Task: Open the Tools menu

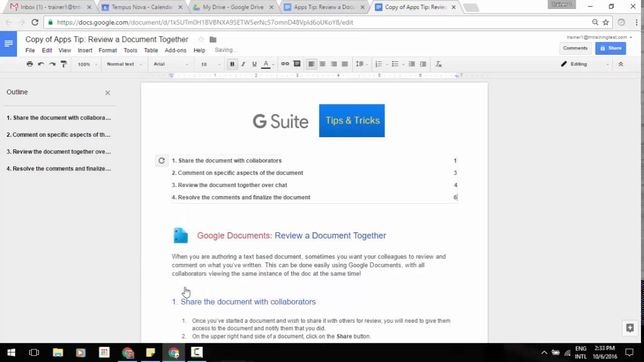Action: pyautogui.click(x=130, y=50)
